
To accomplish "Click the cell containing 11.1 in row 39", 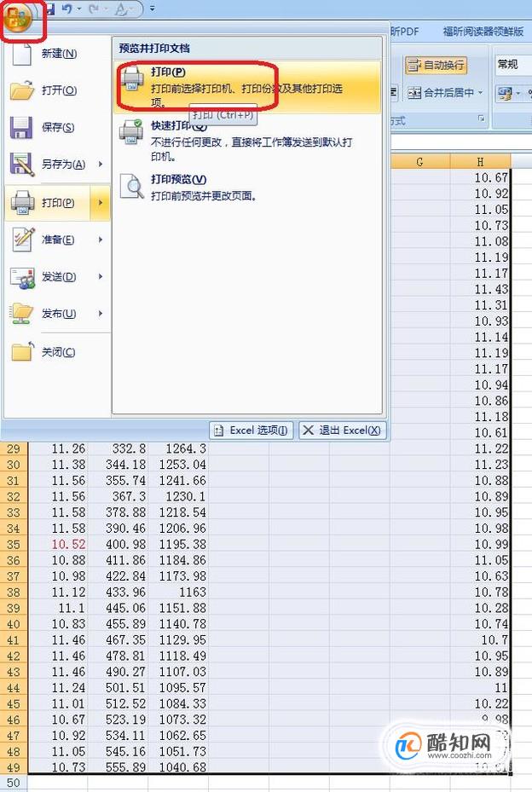I will click(x=59, y=608).
